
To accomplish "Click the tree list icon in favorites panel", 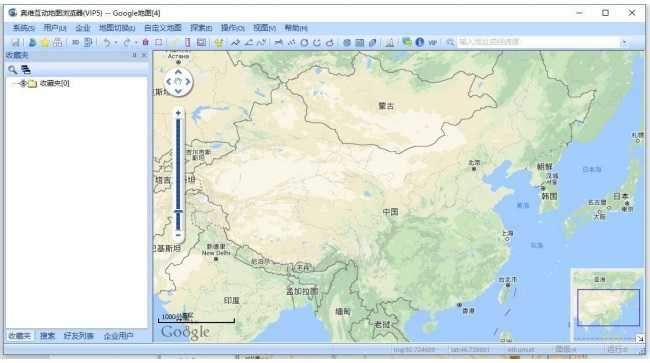I will 26,70.
